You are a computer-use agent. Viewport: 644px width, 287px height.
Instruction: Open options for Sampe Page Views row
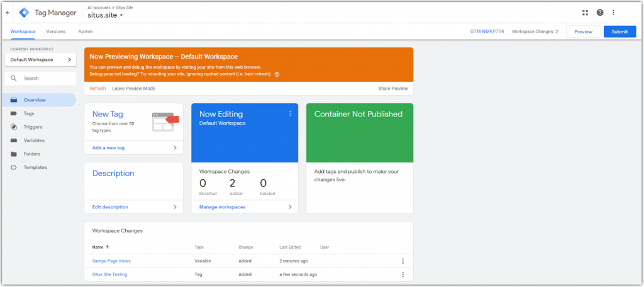403,261
